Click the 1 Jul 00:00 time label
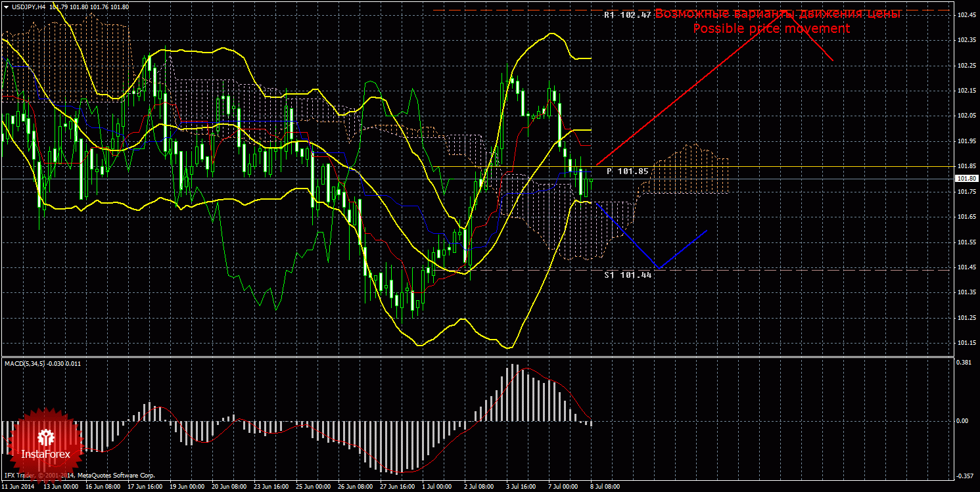 coord(436,487)
